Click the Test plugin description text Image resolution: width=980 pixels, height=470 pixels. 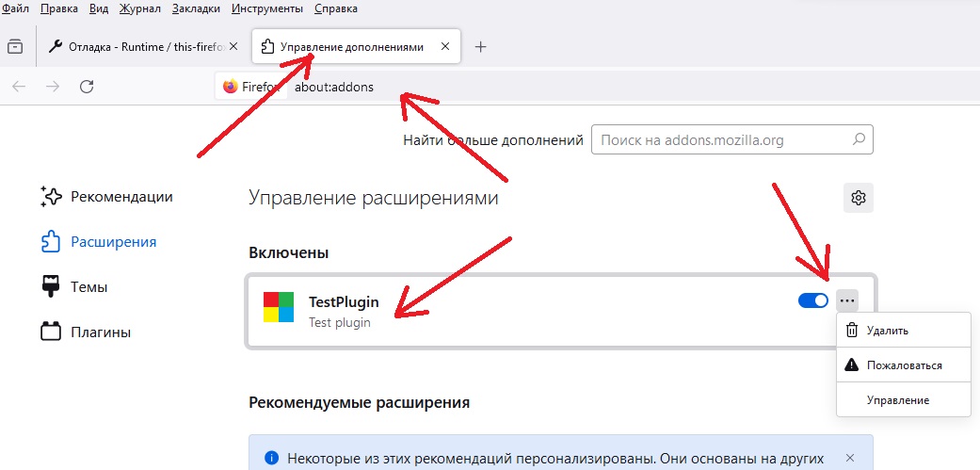[x=339, y=323]
